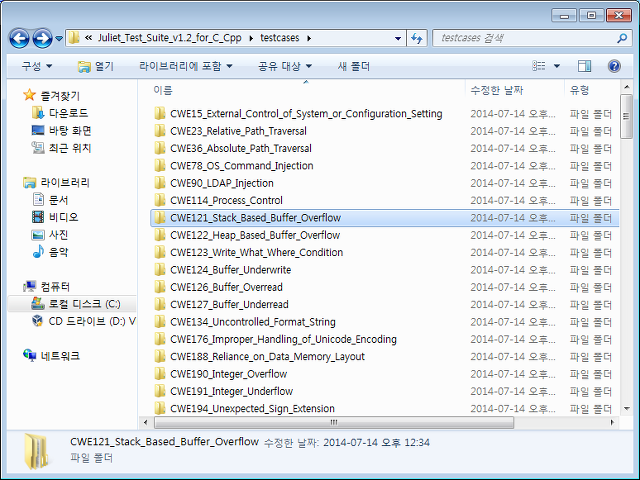This screenshot has height=480, width=640.
Task: Click the vertical scrollbar down arrow
Action: click(627, 408)
